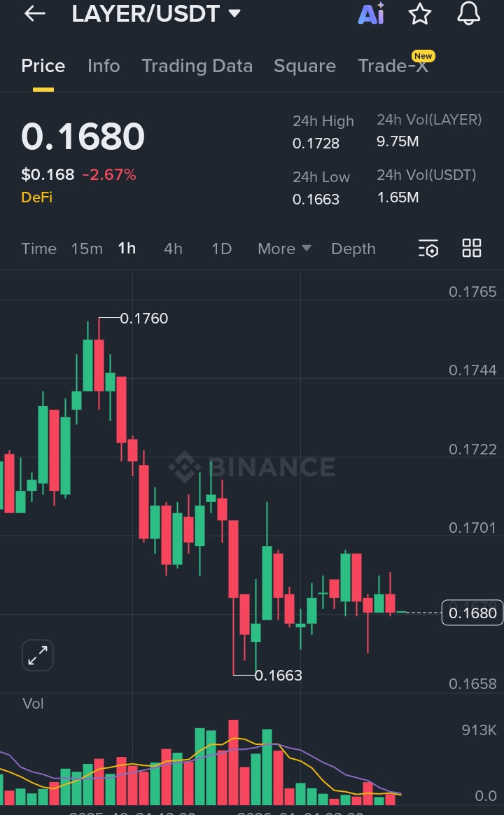Viewport: 504px width, 815px height.
Task: Switch chart to 1D interval
Action: click(221, 249)
